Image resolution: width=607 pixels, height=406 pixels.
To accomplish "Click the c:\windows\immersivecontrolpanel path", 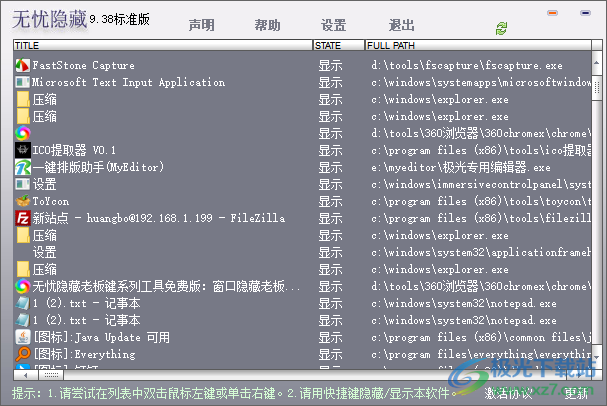I will pyautogui.click(x=481, y=184).
